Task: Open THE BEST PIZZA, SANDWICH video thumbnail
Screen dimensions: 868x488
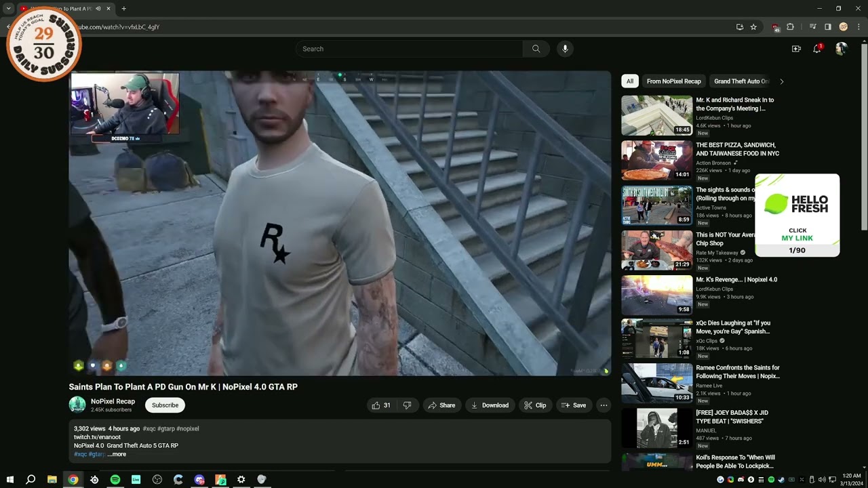Action: coord(656,160)
